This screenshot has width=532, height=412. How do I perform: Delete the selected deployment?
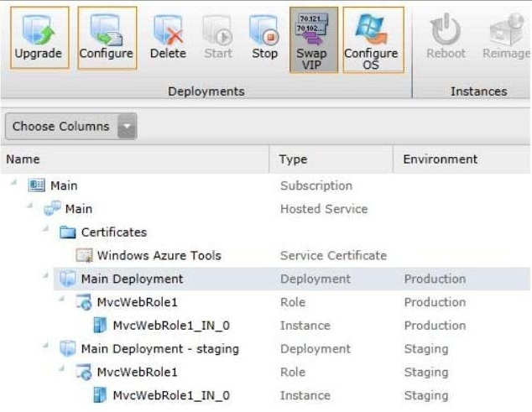pyautogui.click(x=168, y=37)
